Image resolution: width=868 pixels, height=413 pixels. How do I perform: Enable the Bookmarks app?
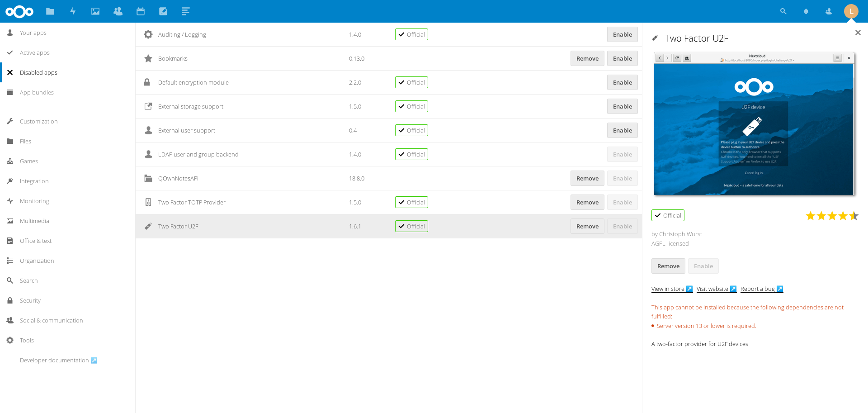[x=622, y=58]
